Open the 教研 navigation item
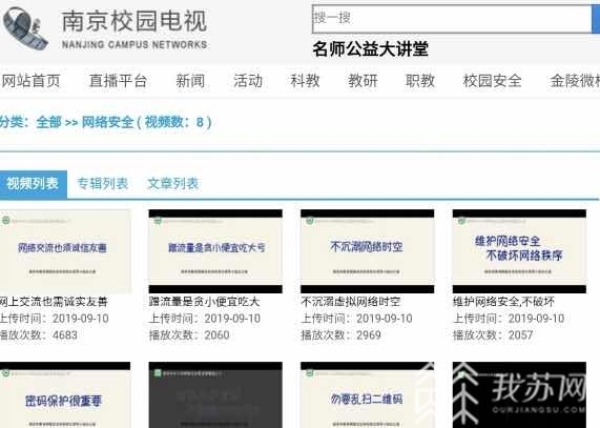Viewport: 600px width, 428px height. pos(363,81)
